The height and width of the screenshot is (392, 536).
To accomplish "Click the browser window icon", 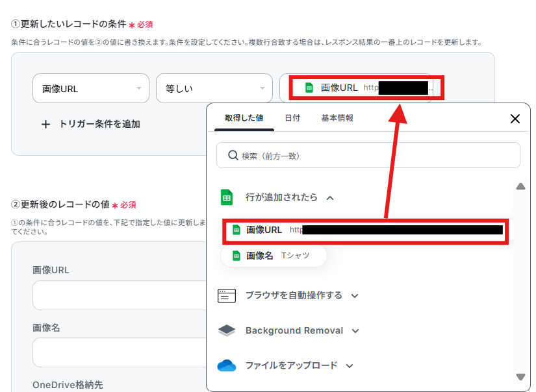I will [227, 295].
